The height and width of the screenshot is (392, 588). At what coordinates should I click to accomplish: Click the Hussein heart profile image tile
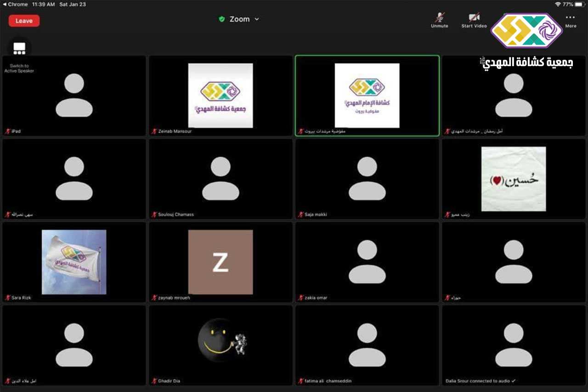click(x=514, y=179)
